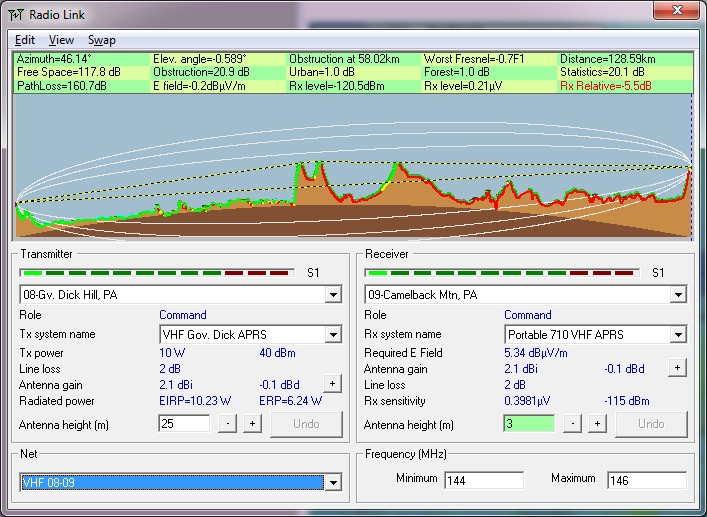Expand the receiver site dropdown arrow
Viewport: 707px width, 517px height.
[678, 295]
